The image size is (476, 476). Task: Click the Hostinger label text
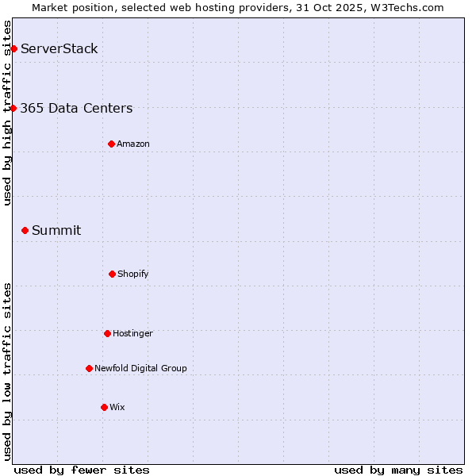132,333
